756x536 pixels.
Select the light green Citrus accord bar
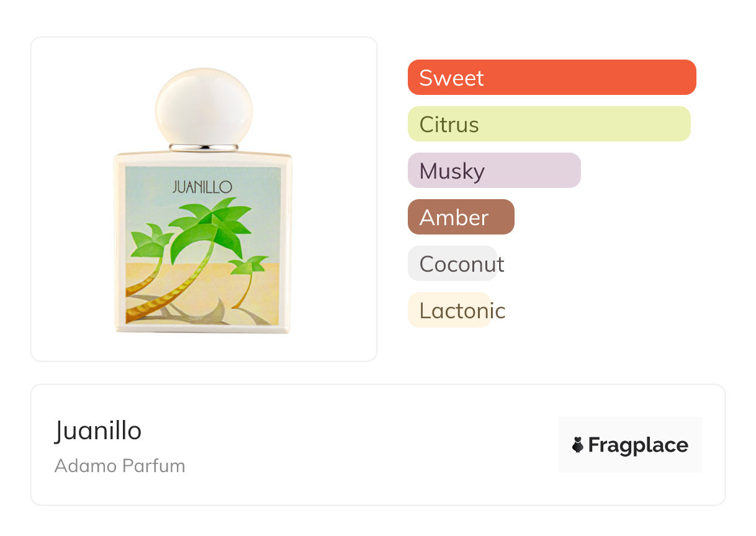click(549, 124)
